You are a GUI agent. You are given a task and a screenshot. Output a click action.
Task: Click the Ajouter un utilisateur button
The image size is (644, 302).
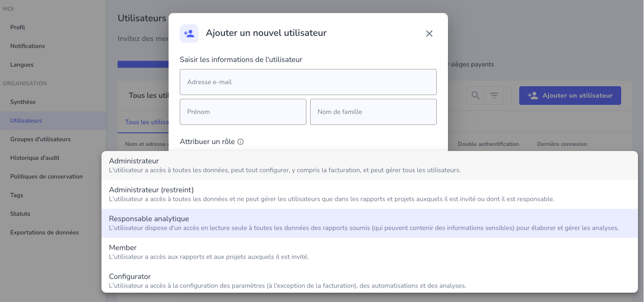[x=570, y=96]
